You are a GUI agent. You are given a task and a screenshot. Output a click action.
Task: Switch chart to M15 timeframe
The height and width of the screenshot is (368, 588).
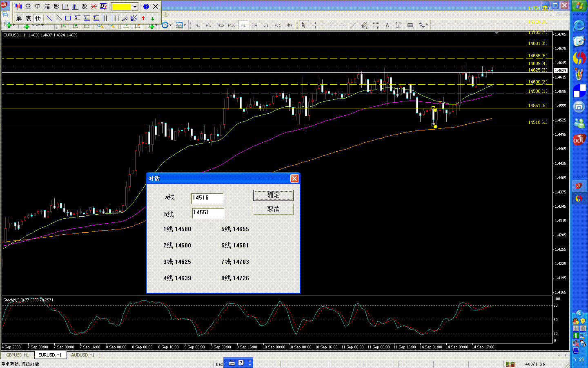coord(220,25)
